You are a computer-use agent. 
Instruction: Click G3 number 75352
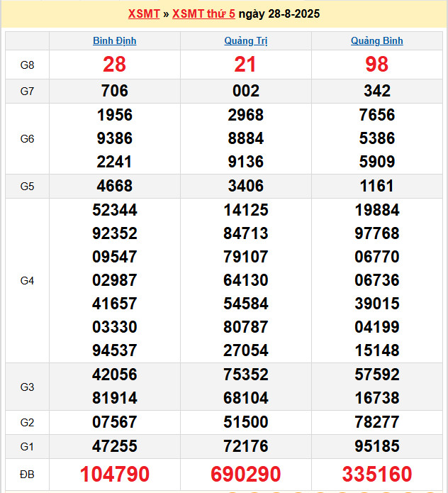246,375
